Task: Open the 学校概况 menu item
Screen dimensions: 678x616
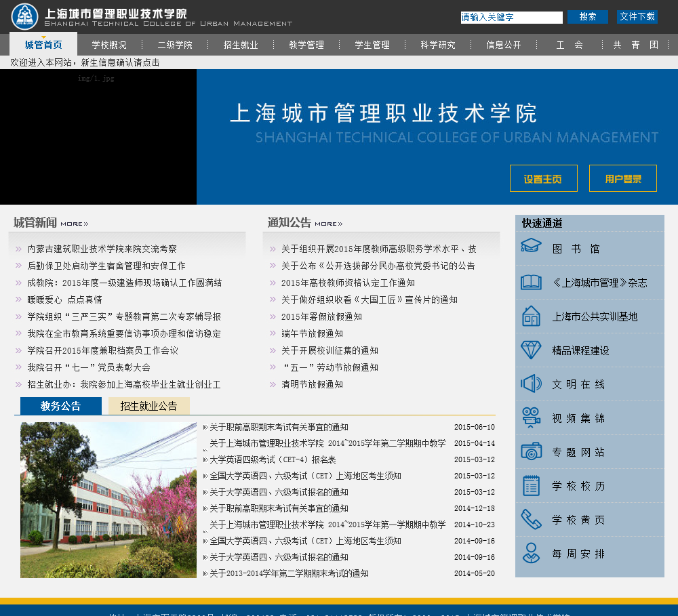Action: coord(109,45)
